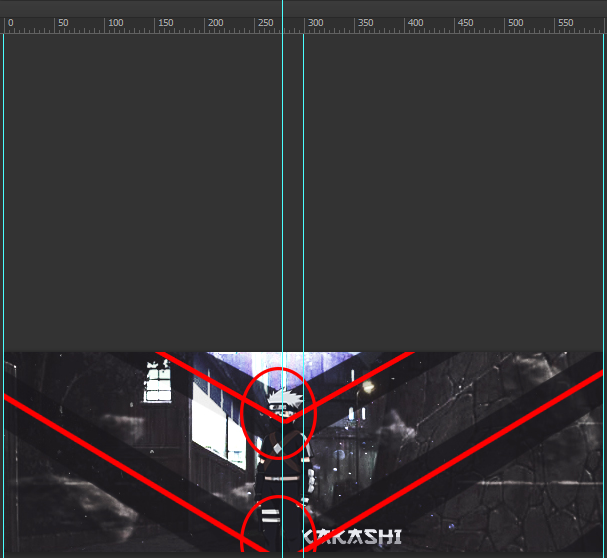The height and width of the screenshot is (558, 608).
Task: Click the 50 mark on the horizontal ruler
Action: [64, 23]
